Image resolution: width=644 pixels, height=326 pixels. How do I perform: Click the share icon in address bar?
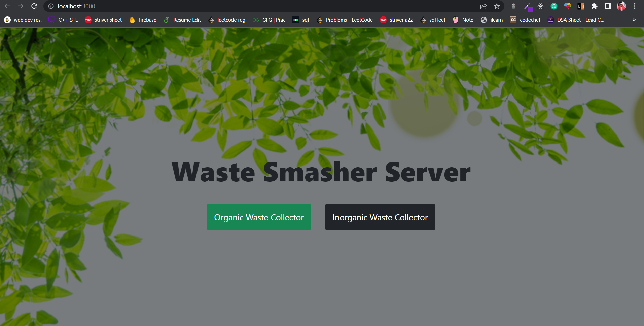click(484, 6)
